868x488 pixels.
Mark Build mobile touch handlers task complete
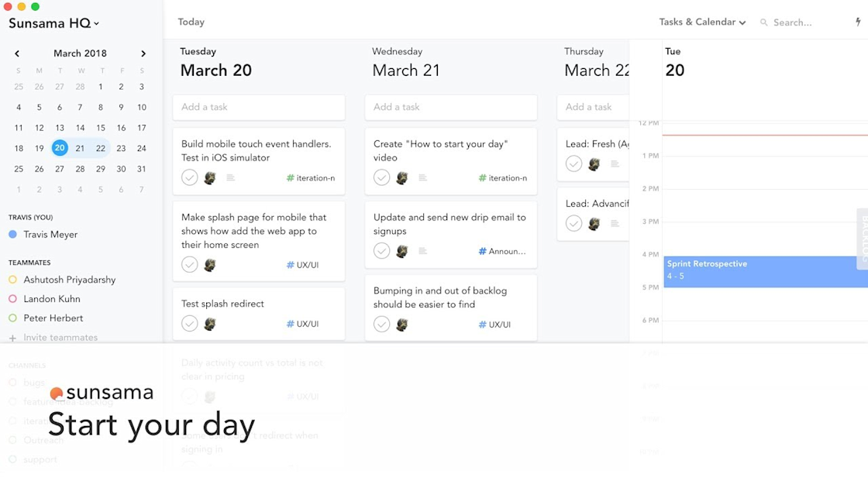tap(190, 177)
